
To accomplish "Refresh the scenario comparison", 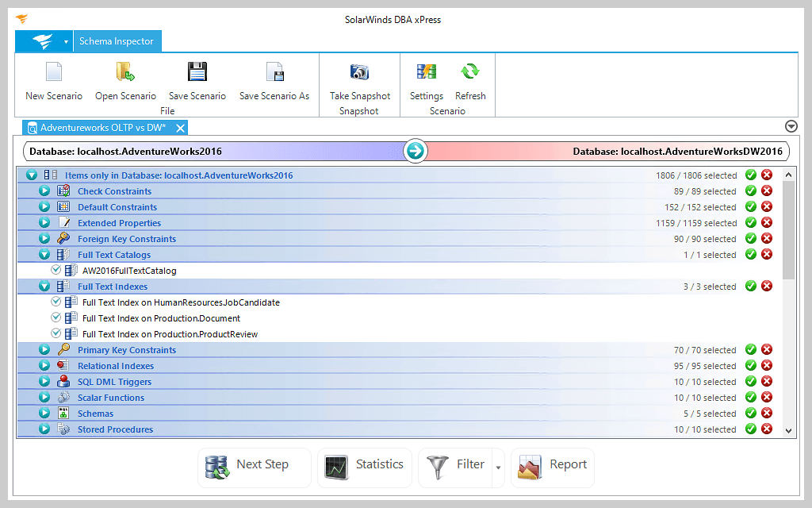I will pos(470,79).
